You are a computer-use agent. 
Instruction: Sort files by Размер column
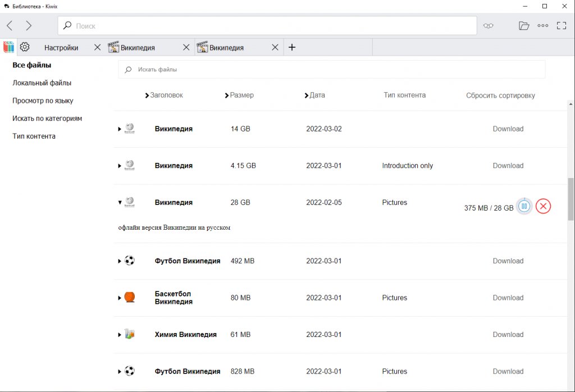click(x=241, y=95)
